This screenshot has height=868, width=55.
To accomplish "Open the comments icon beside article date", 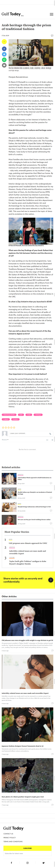I will 52,35.
